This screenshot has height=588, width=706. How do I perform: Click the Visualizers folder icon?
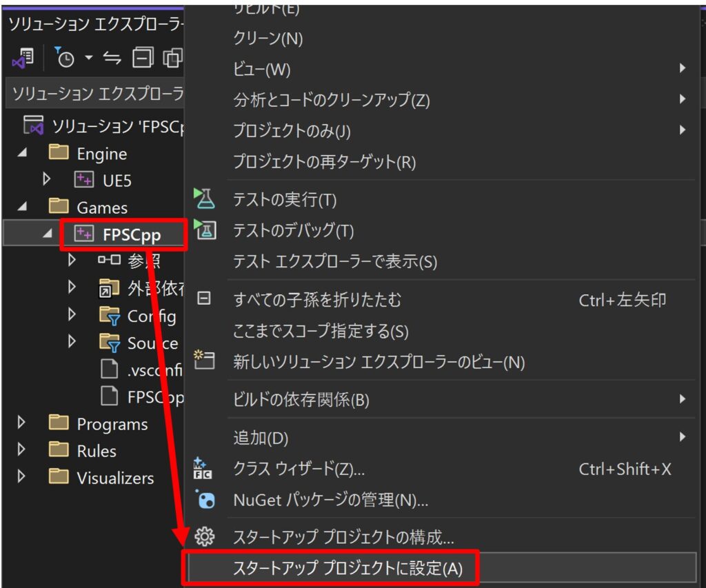click(x=59, y=476)
